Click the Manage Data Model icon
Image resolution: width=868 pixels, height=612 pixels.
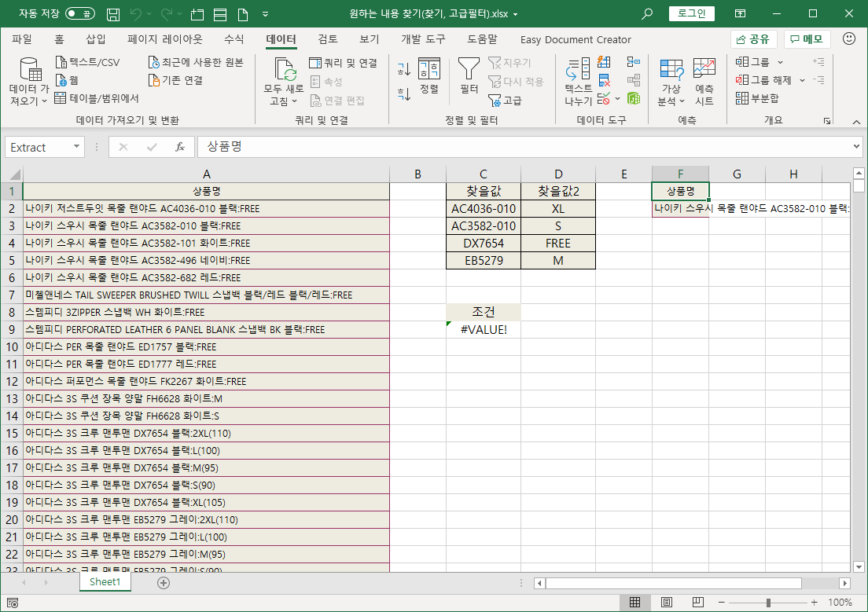pyautogui.click(x=633, y=99)
